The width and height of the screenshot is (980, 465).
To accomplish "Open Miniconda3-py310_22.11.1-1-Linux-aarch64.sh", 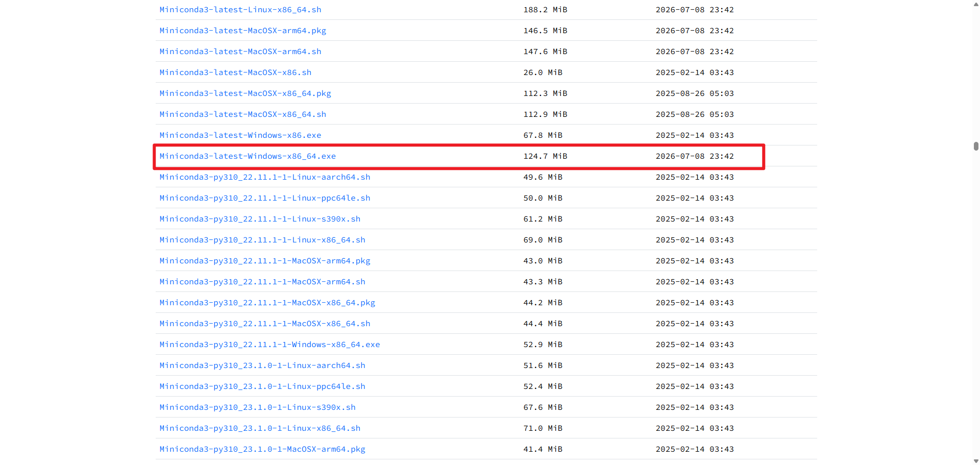I will (265, 177).
